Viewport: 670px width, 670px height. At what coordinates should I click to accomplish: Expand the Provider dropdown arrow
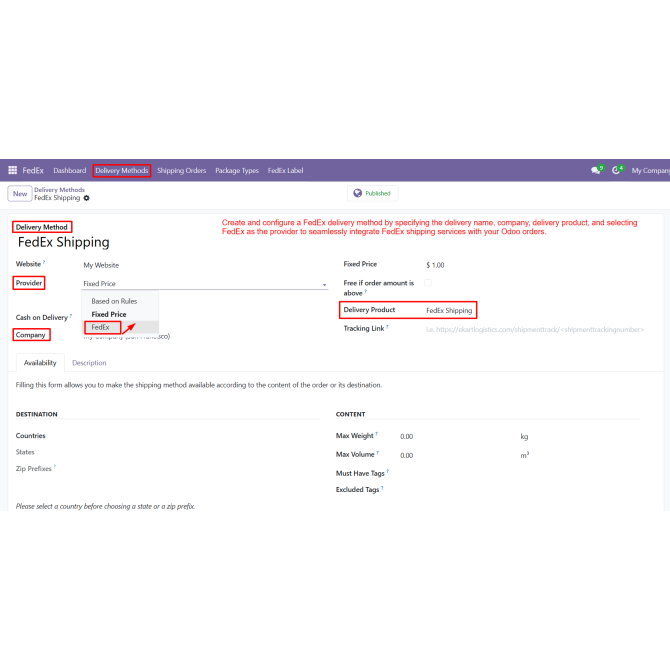tap(324, 285)
